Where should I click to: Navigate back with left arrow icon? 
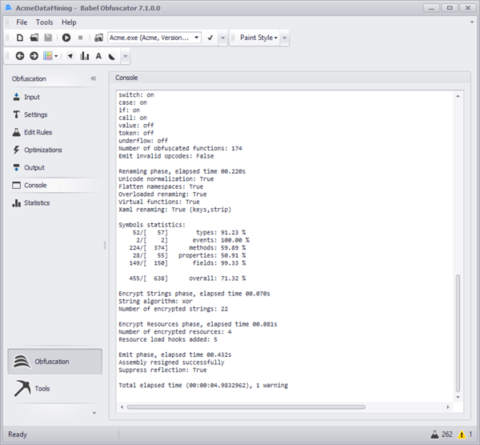point(20,56)
